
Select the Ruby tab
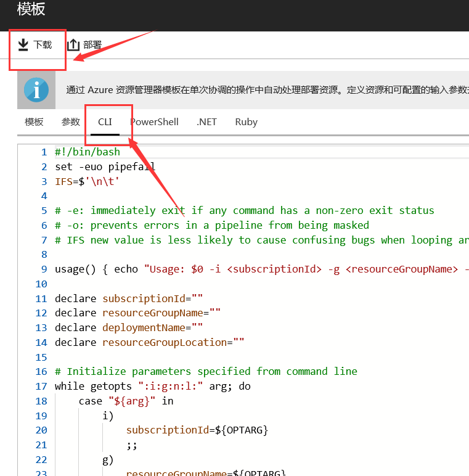[x=246, y=121]
